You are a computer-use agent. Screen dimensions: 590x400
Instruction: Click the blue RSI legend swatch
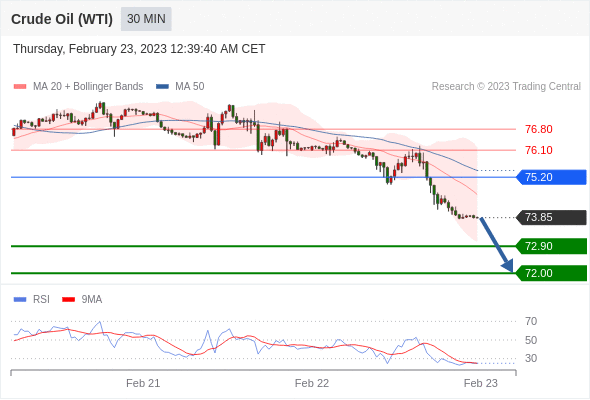tap(20, 300)
